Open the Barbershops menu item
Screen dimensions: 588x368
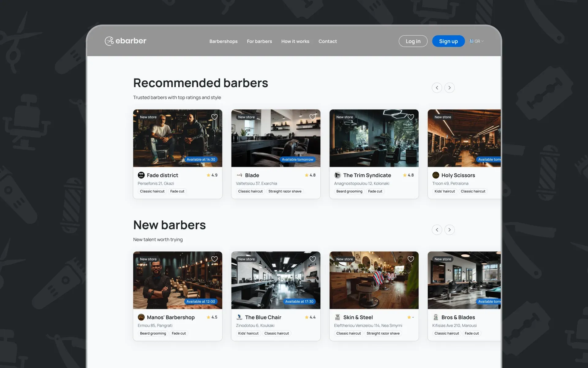[x=223, y=41]
